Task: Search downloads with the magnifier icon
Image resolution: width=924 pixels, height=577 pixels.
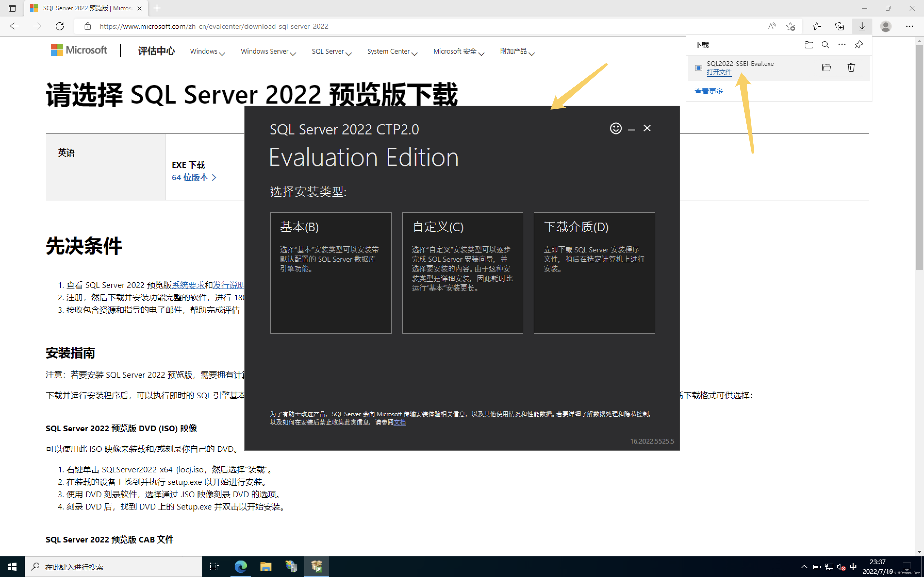Action: click(825, 45)
